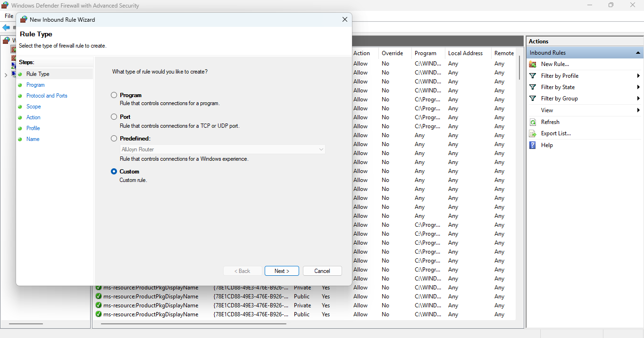Select the Program rule type radio button

coord(114,95)
